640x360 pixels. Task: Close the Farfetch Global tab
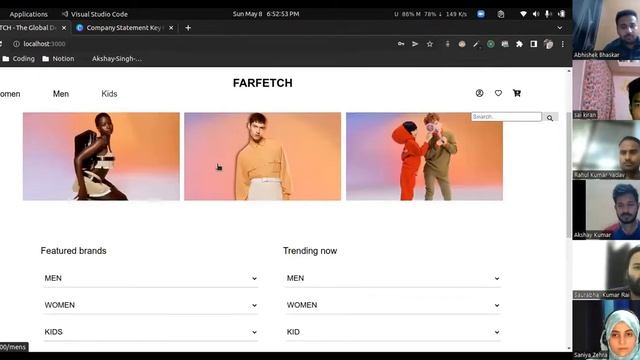[64, 28]
